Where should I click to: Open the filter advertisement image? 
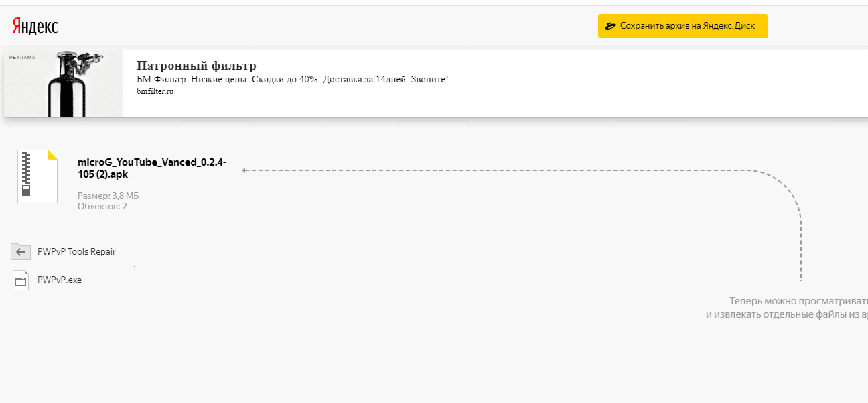coord(64,84)
